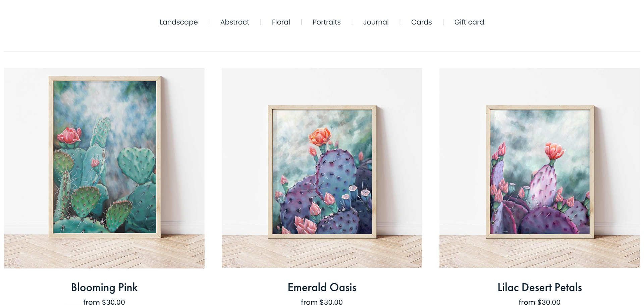644x305 pixels.
Task: Click the price under Blooming Pink
Action: (x=104, y=302)
